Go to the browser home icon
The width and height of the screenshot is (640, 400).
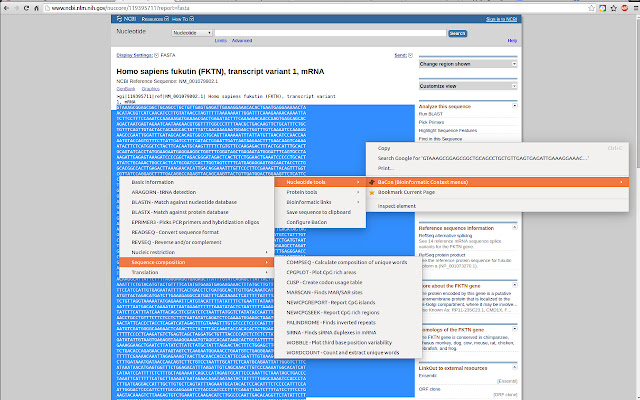tap(36, 8)
